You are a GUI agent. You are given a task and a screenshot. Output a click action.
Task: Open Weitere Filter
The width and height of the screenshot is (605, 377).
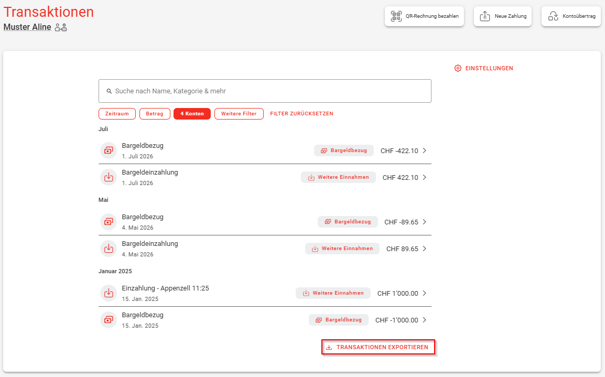tap(239, 114)
